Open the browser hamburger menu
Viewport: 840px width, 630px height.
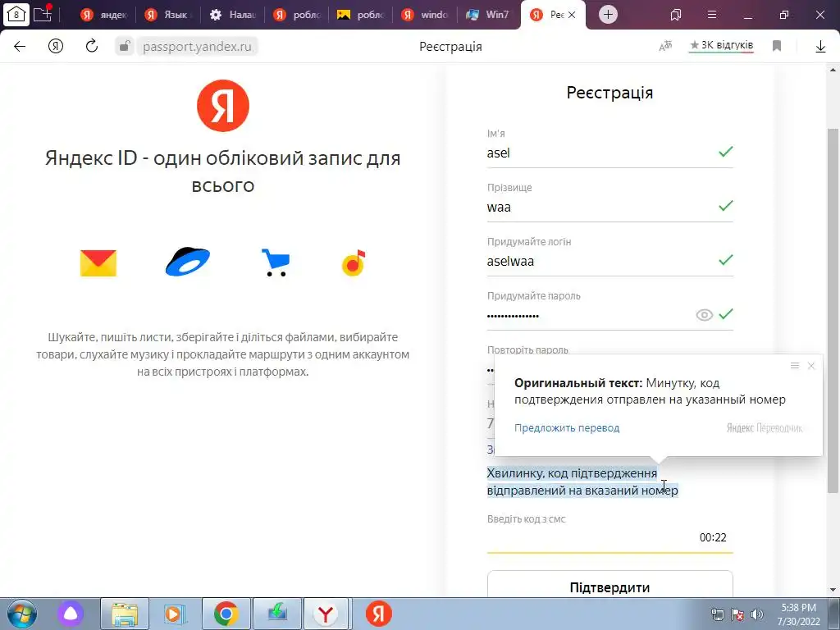click(712, 15)
